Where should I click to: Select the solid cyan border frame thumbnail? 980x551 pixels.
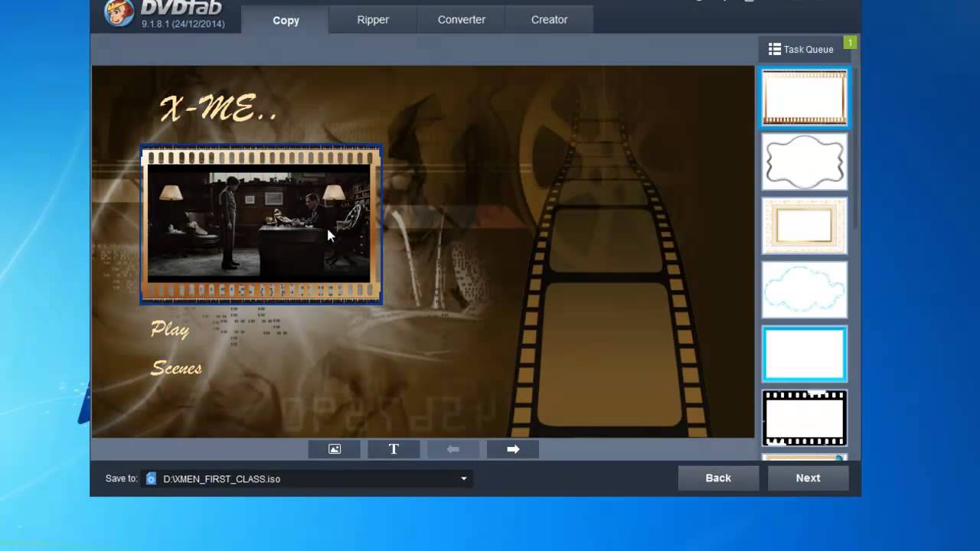(x=805, y=354)
